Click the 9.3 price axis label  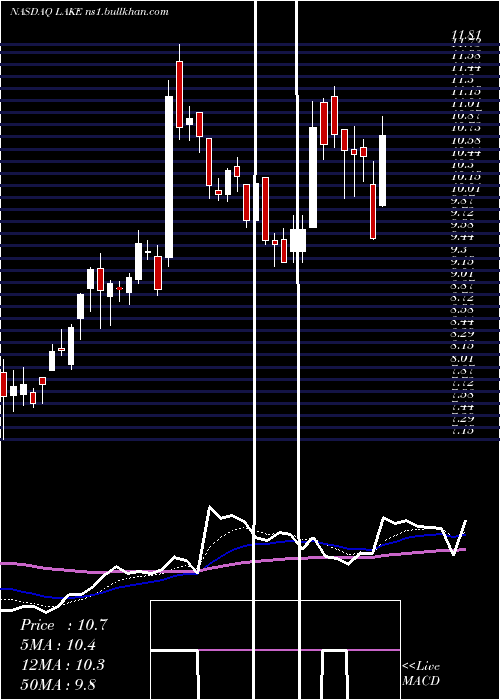click(461, 250)
